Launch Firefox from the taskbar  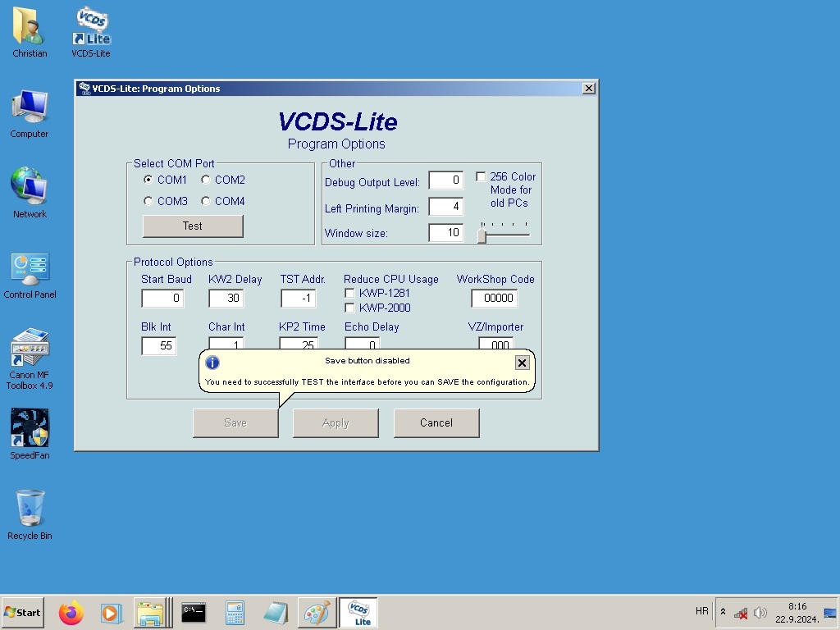pos(71,612)
